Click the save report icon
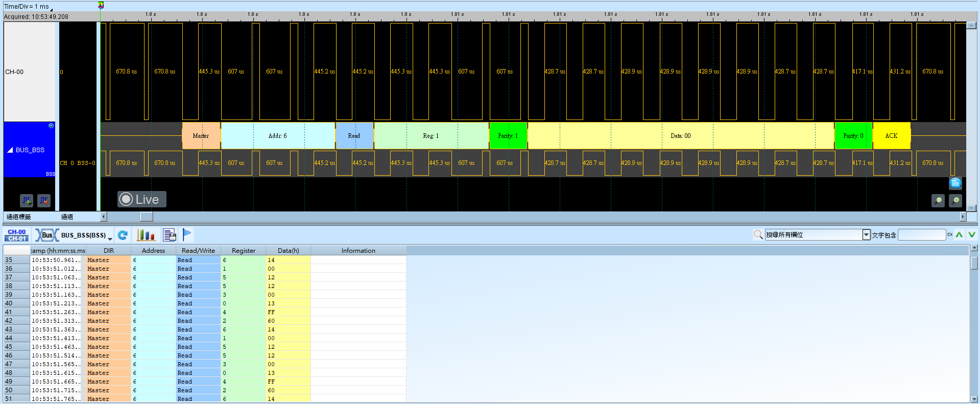Viewport: 980px width, 404px height. (170, 235)
